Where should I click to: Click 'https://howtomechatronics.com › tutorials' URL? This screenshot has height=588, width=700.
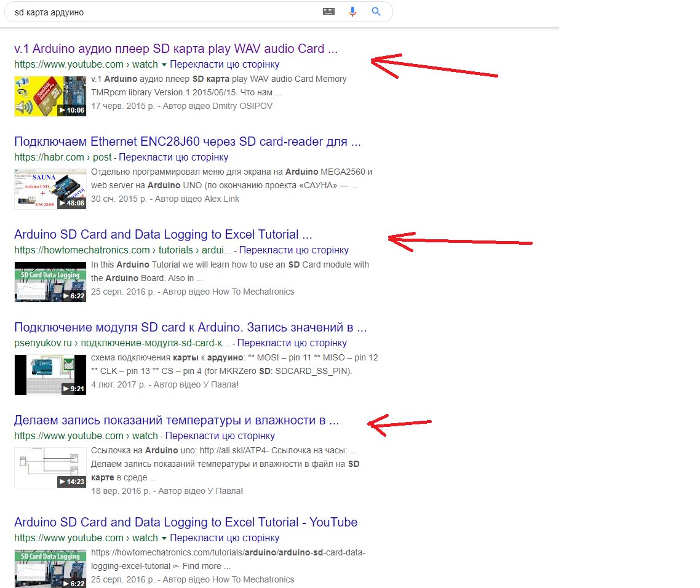click(123, 250)
